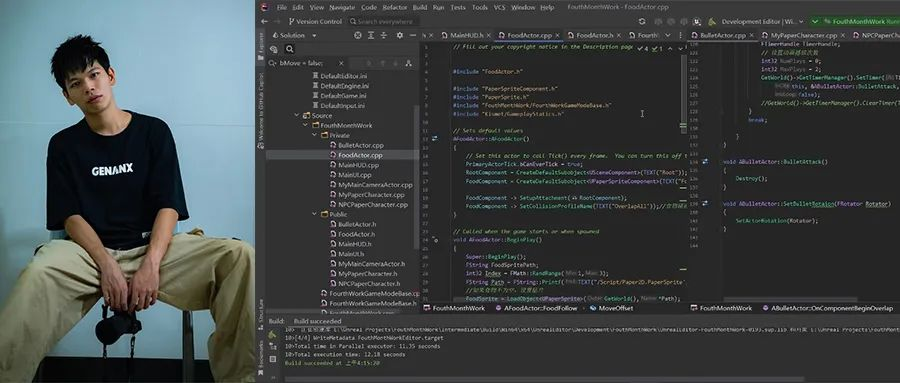This screenshot has width=900, height=383.
Task: Click the refresh sync icon in toolbar
Action: (642, 21)
